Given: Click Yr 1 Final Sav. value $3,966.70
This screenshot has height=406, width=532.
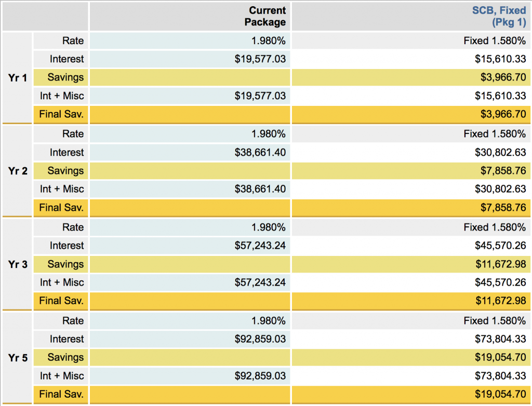Looking at the screenshot, I should pos(500,114).
